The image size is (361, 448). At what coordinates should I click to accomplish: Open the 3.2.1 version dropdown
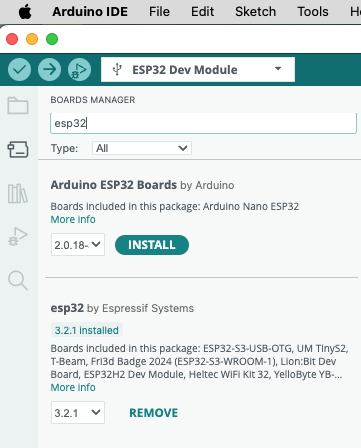[78, 413]
